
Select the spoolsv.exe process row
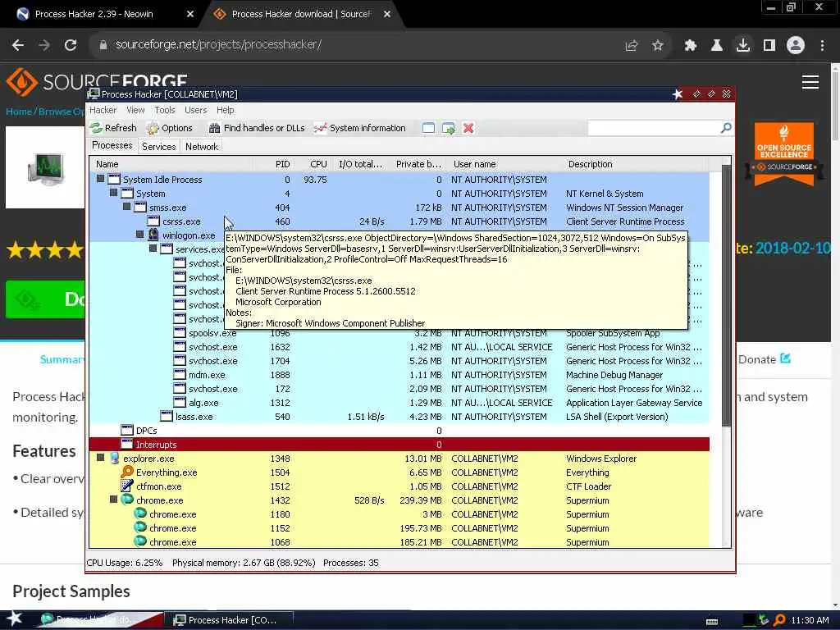tap(399, 333)
